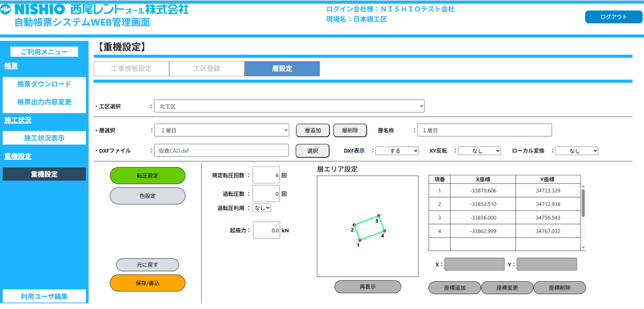Open 帳票ダウンロード in the sidebar menu

pos(44,84)
